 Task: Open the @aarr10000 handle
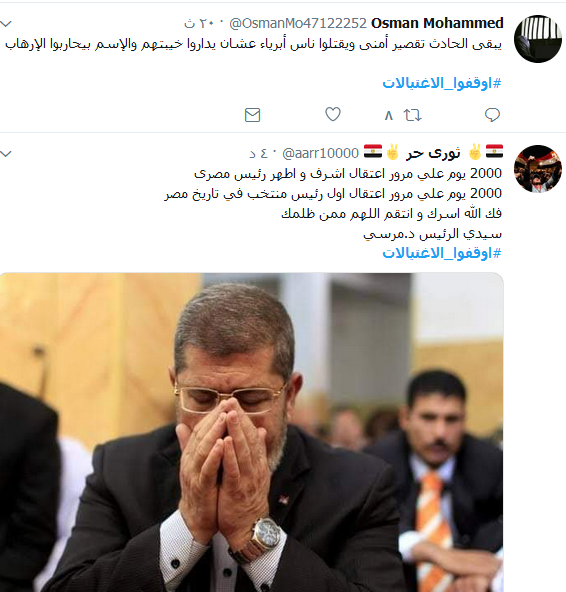320,153
